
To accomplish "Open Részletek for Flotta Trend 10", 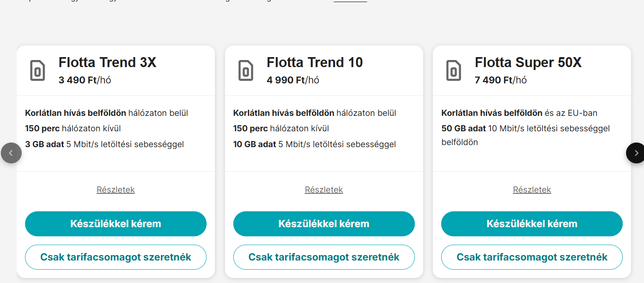I will tap(324, 190).
